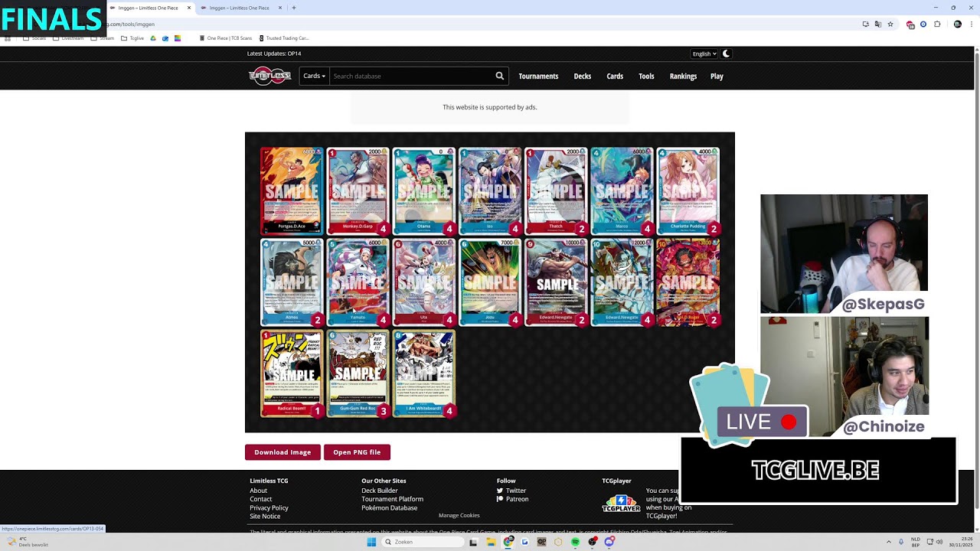980x551 pixels.
Task: Open the Tournaments menu
Action: [x=538, y=76]
